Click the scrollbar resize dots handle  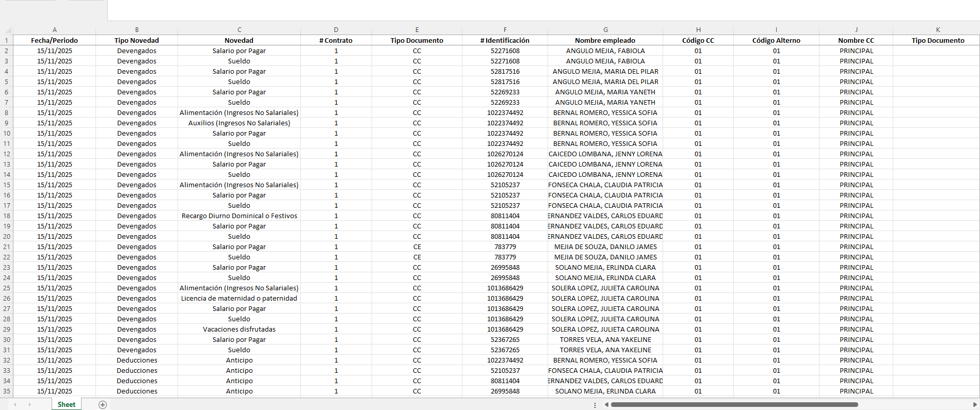coord(595,405)
